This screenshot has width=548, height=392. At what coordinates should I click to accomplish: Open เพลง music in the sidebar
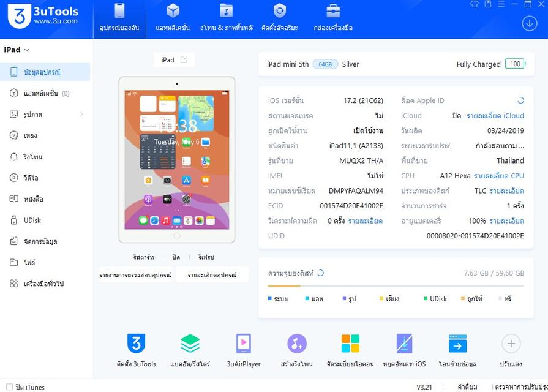(45, 136)
